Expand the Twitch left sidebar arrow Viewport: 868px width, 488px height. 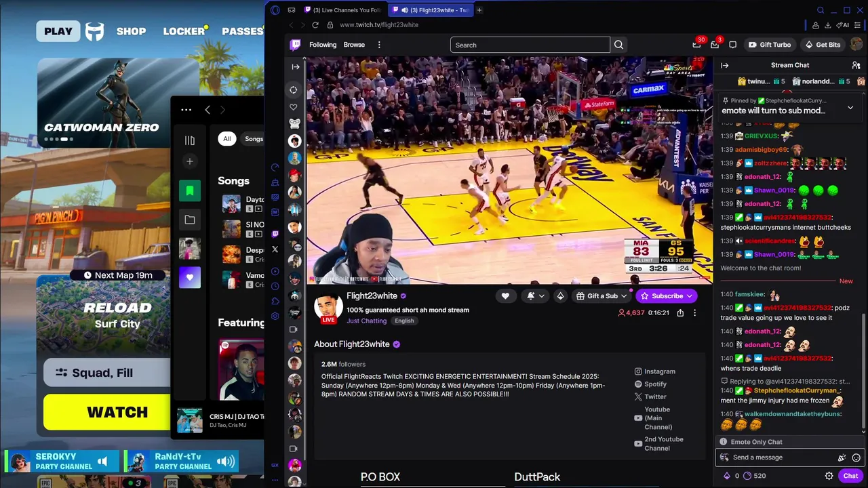pos(295,66)
